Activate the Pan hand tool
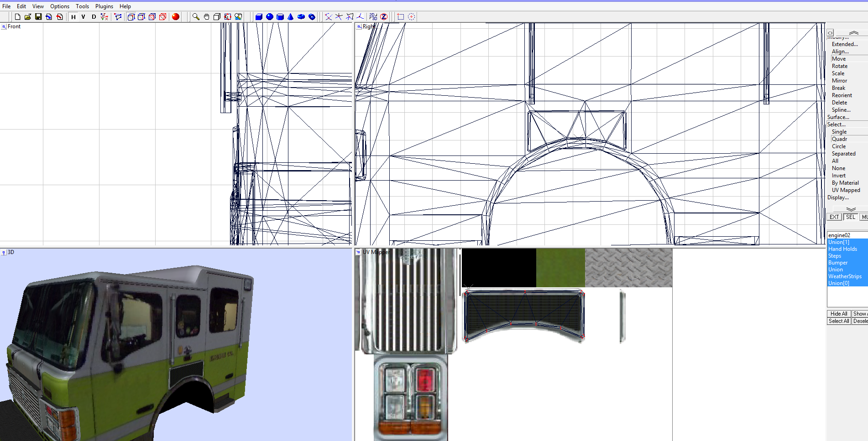868x441 pixels. point(206,16)
